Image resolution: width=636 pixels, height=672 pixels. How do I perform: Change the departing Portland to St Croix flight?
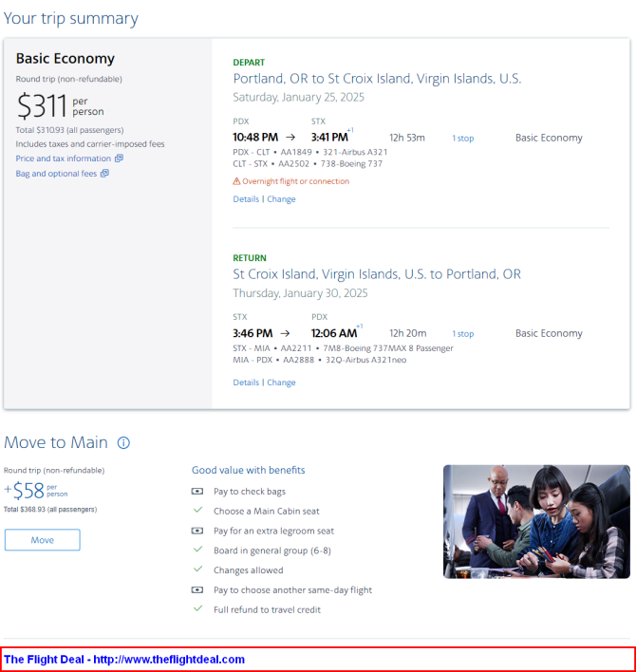[x=281, y=199]
